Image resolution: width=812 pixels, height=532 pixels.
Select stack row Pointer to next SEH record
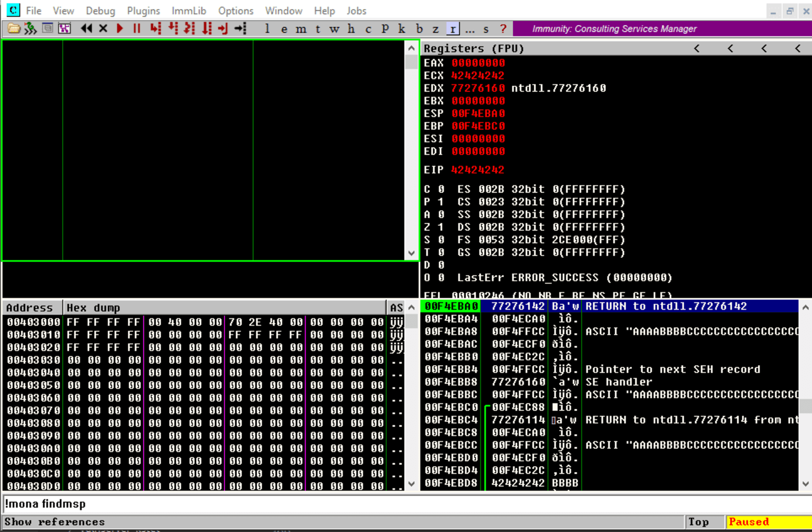[609, 369]
